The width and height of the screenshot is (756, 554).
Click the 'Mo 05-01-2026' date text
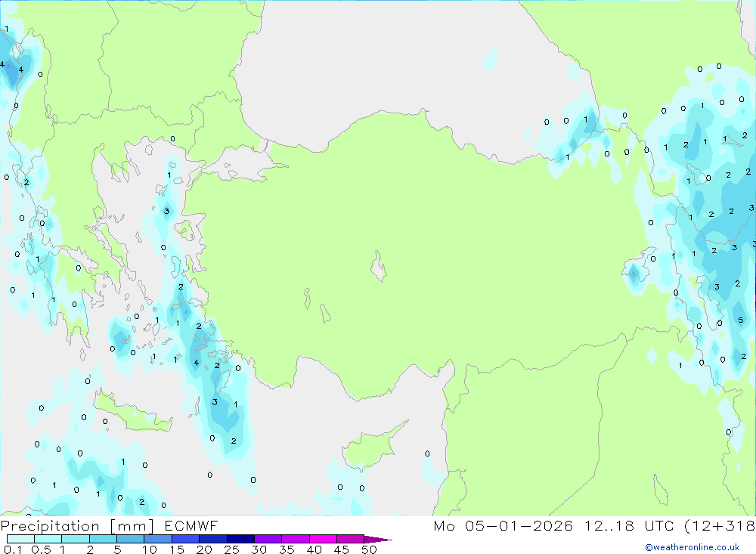(x=503, y=525)
